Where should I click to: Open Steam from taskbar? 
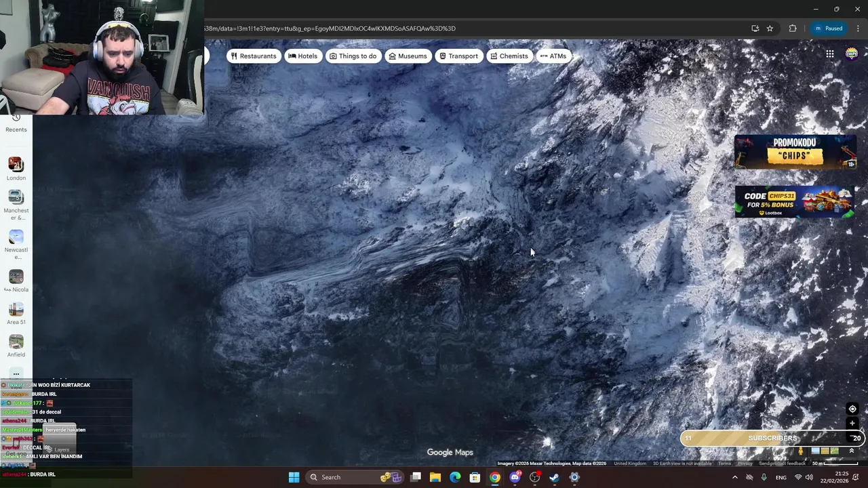(555, 477)
